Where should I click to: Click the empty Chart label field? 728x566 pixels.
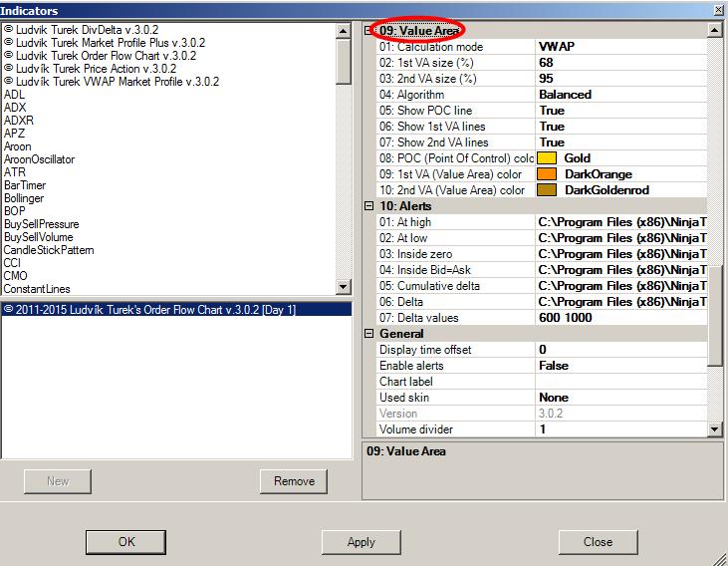click(621, 382)
